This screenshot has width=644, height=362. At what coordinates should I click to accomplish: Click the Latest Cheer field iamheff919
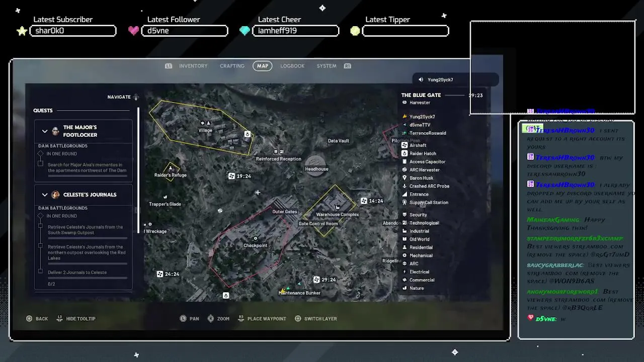295,31
